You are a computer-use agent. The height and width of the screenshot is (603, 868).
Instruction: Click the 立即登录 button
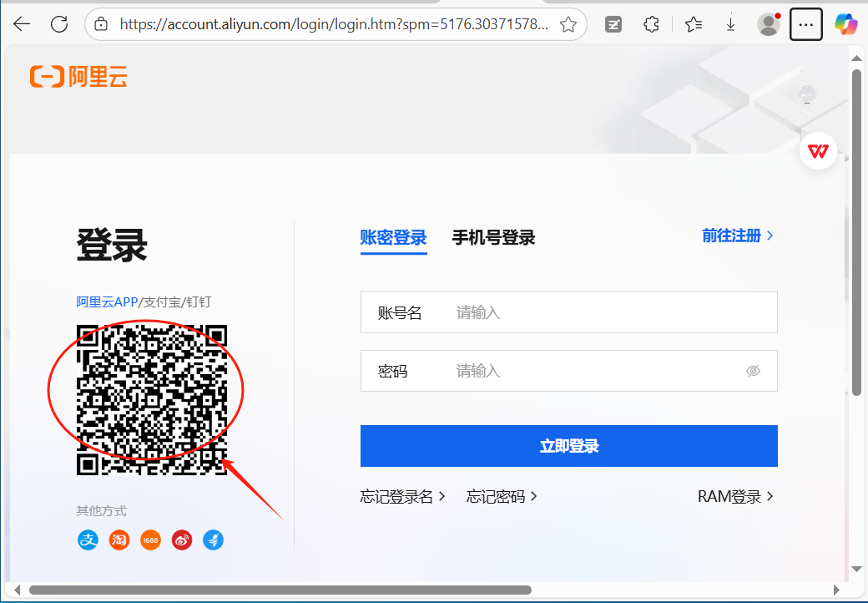pos(569,446)
